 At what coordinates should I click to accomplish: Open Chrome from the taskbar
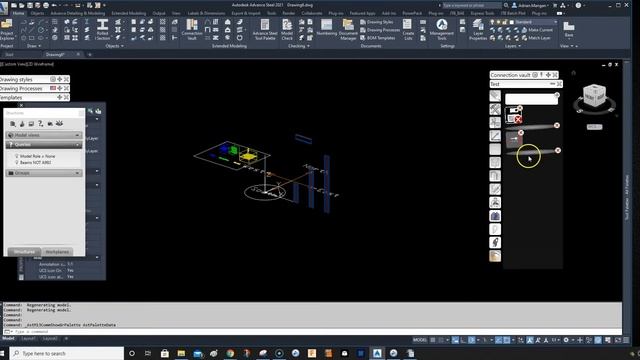(x=231, y=353)
